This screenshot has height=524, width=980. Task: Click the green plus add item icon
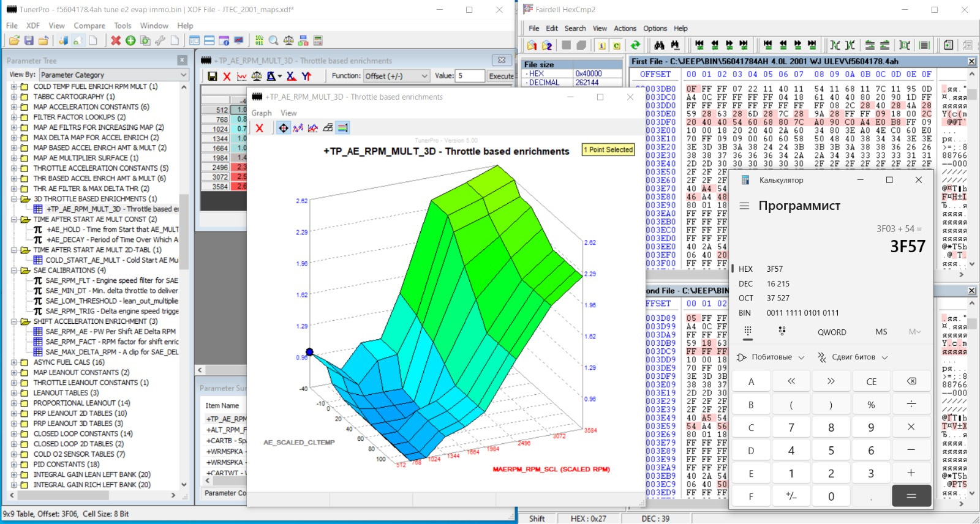pos(130,40)
